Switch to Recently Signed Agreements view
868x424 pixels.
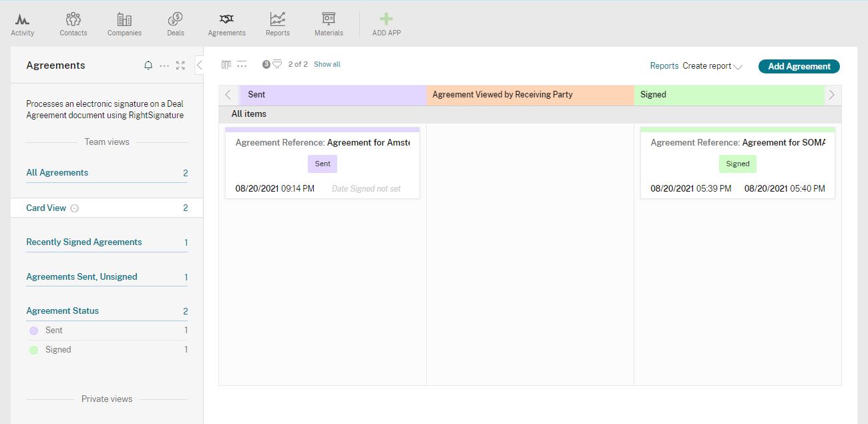pyautogui.click(x=84, y=242)
